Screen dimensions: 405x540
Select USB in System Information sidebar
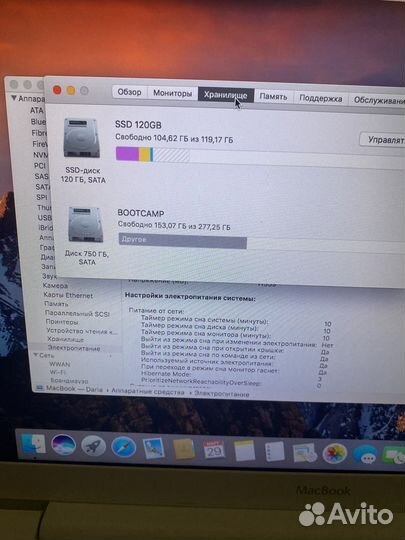tap(45, 218)
